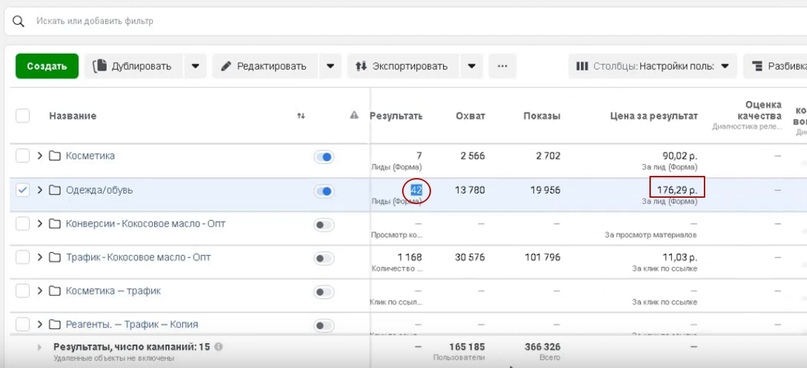The height and width of the screenshot is (368, 807).
Task: Expand the Косметика campaign row
Action: [x=40, y=156]
